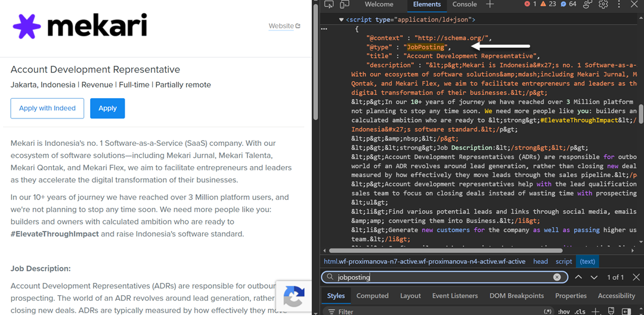Click the Job Description: heading on page

point(41,269)
